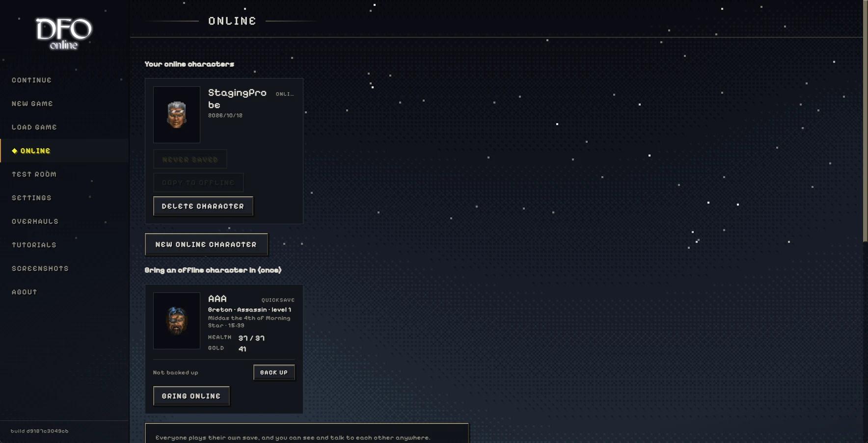Click Bring Online for AAA
The height and width of the screenshot is (443, 868).
pyautogui.click(x=191, y=396)
